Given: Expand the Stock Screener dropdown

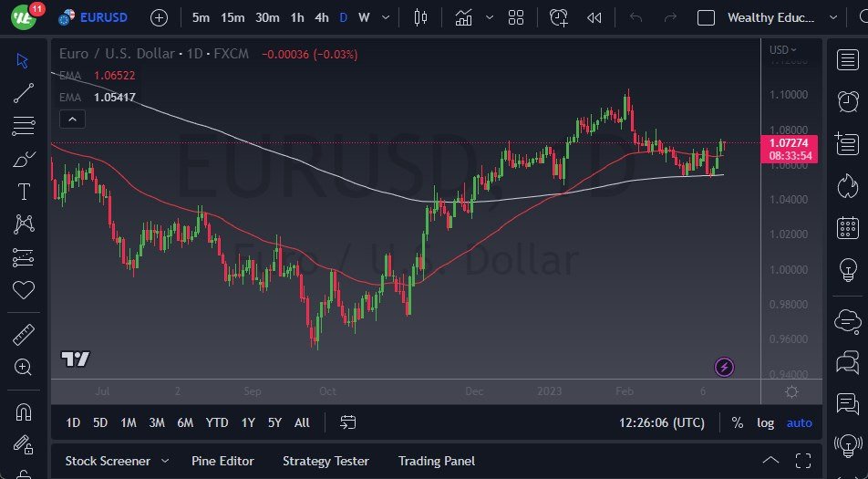Looking at the screenshot, I should 165,461.
